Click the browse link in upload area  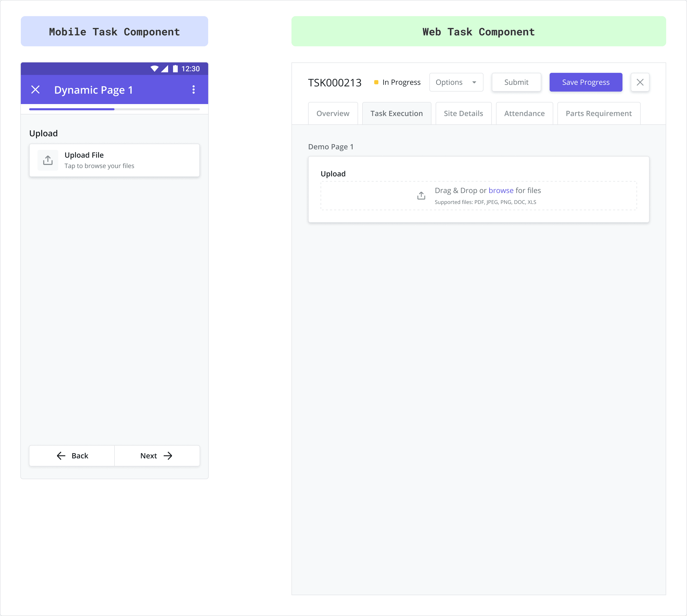tap(501, 191)
